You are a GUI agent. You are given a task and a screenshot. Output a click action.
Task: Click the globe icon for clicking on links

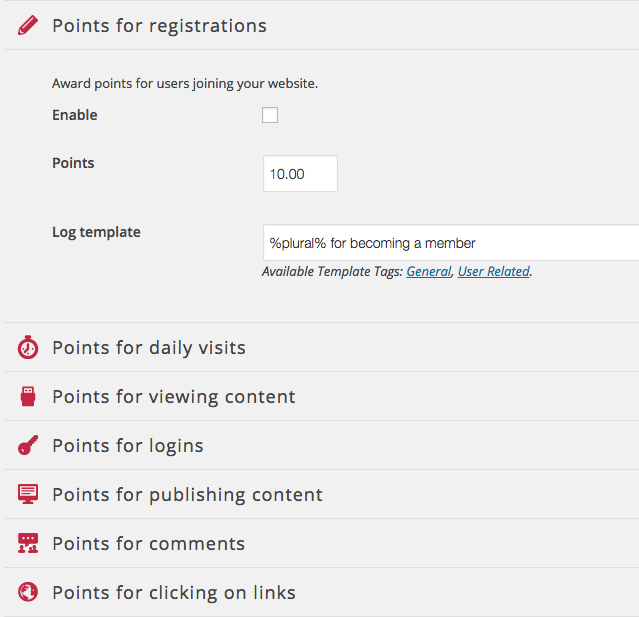pos(28,592)
